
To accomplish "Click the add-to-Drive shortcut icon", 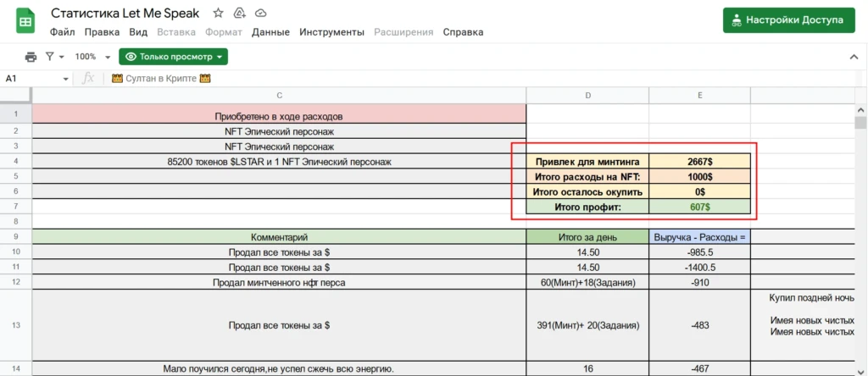I will 240,13.
